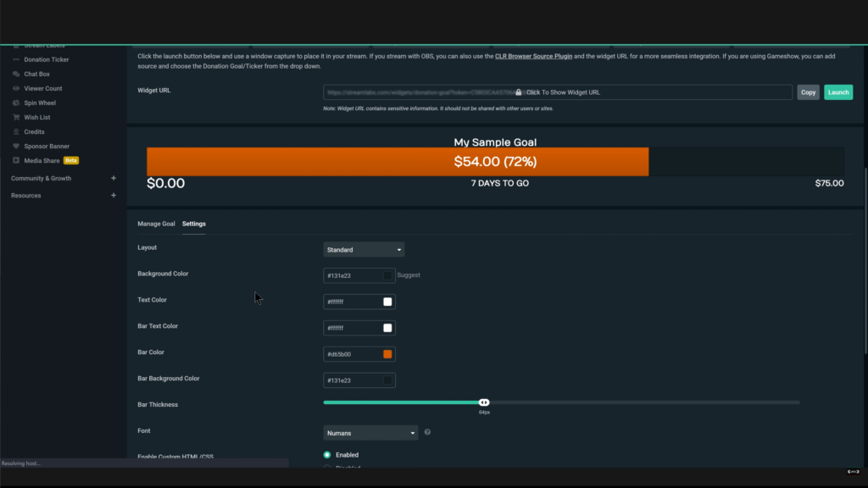Switch to the Settings tab

[194, 224]
